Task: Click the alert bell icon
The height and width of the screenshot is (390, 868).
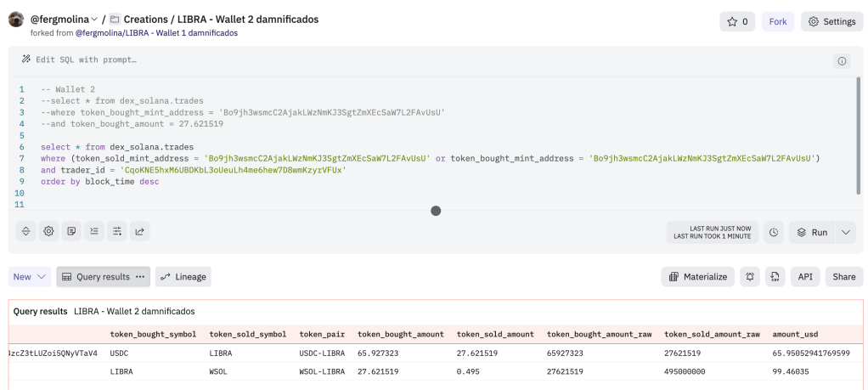Action: (x=750, y=276)
